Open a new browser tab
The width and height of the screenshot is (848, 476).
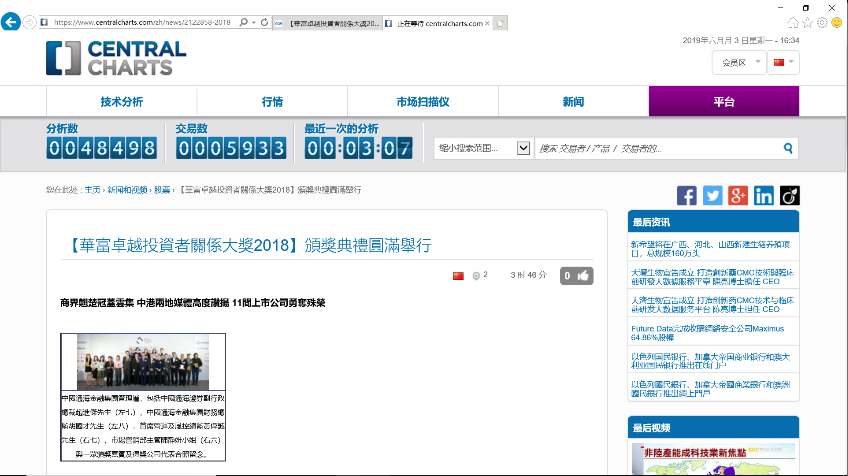click(x=501, y=23)
